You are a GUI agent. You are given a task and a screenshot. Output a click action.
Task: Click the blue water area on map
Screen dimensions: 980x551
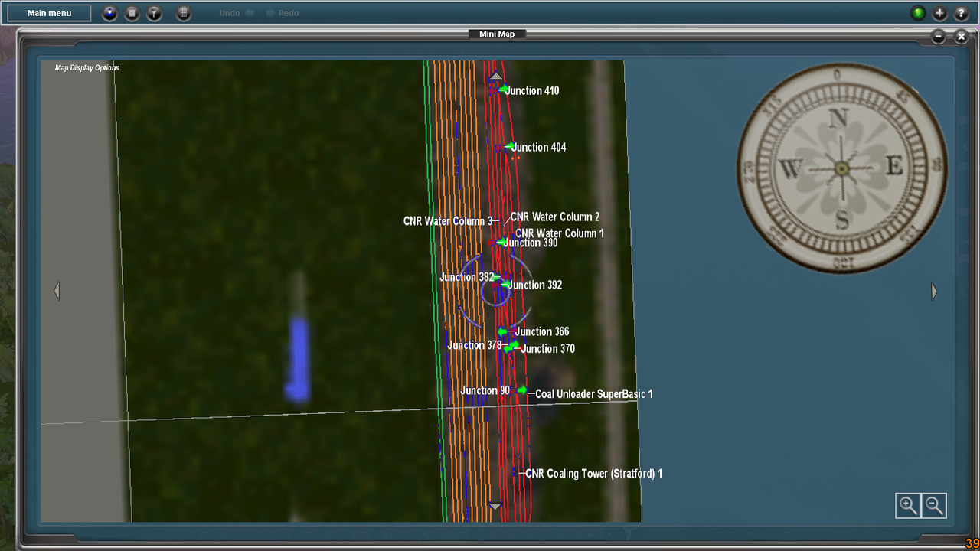click(297, 360)
